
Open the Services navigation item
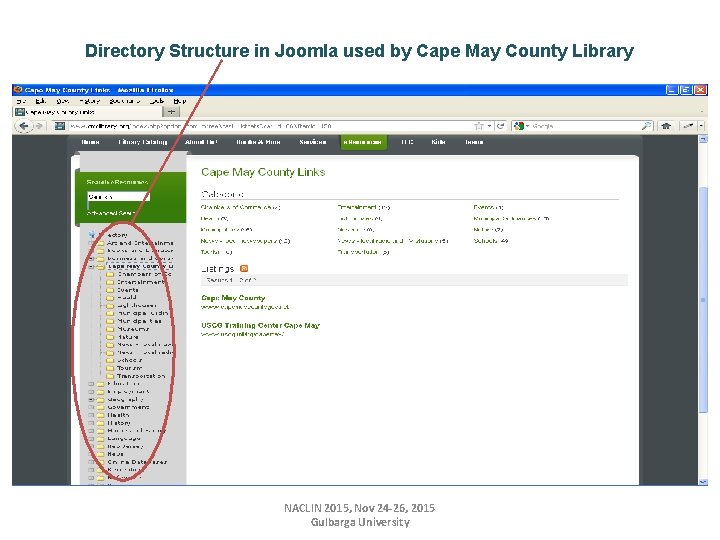[313, 142]
